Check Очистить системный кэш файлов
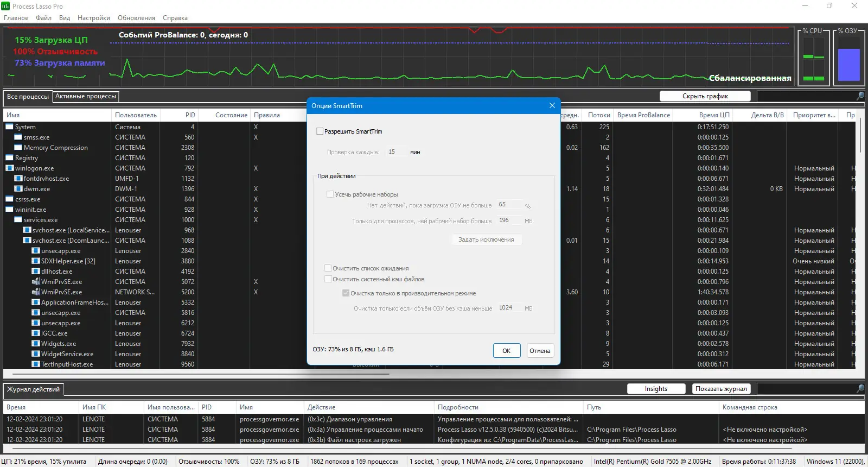The image size is (868, 467). point(328,279)
